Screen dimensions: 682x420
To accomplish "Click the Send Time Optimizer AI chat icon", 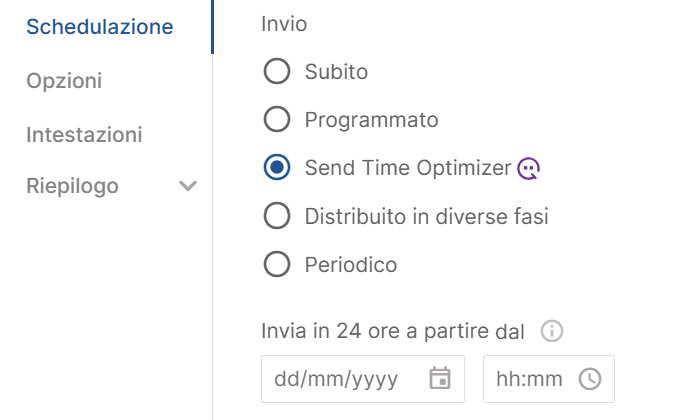I will [x=528, y=168].
